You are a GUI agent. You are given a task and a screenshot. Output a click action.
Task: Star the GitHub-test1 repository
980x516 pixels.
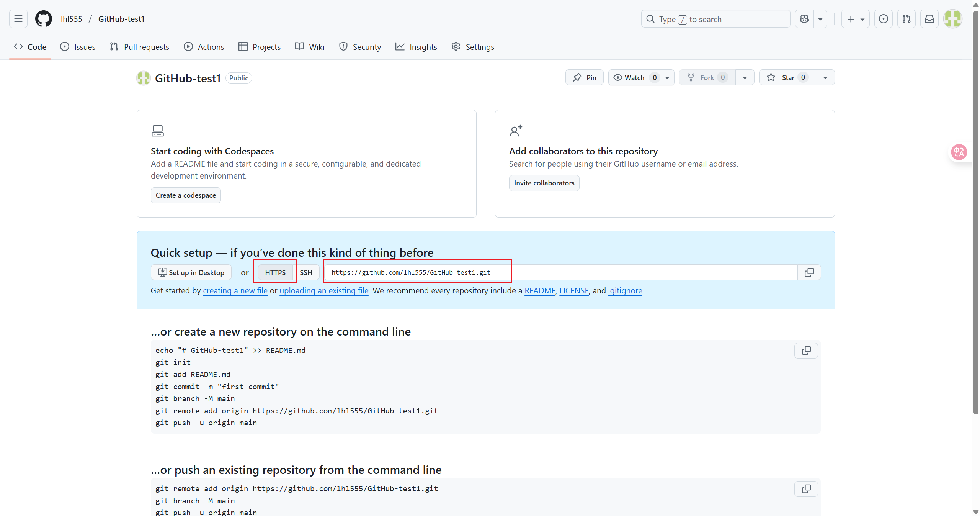[787, 77]
